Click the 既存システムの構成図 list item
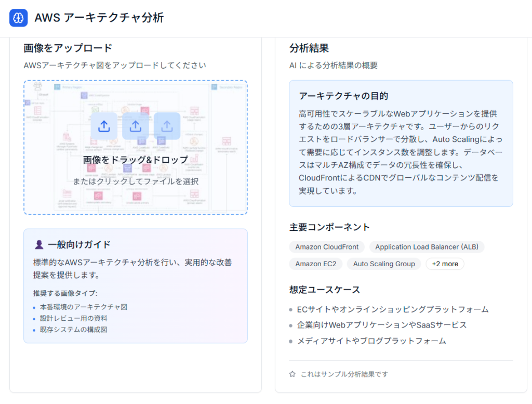This screenshot has height=404, width=532. 74,330
